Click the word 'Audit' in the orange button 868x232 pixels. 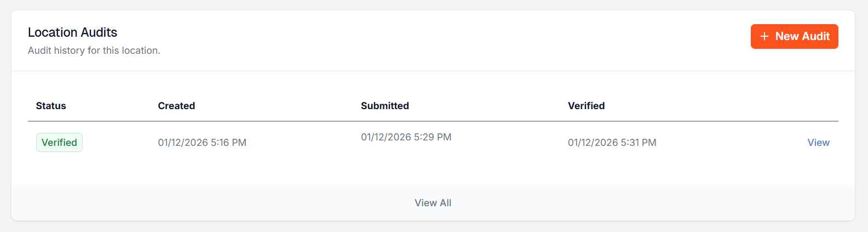point(816,36)
